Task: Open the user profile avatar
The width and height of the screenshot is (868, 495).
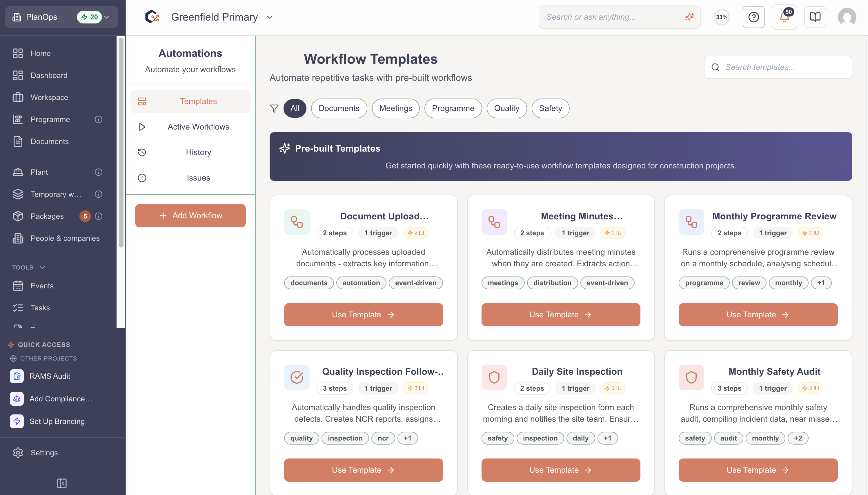Action: tap(847, 17)
